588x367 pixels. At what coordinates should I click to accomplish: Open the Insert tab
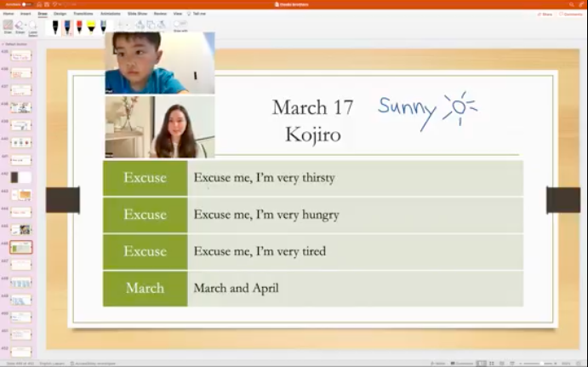25,14
